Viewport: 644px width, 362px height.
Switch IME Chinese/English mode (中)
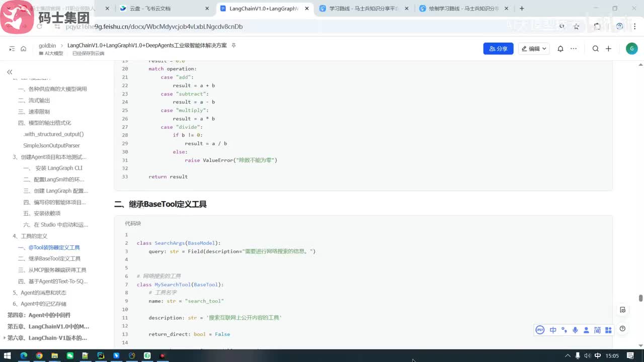553,330
